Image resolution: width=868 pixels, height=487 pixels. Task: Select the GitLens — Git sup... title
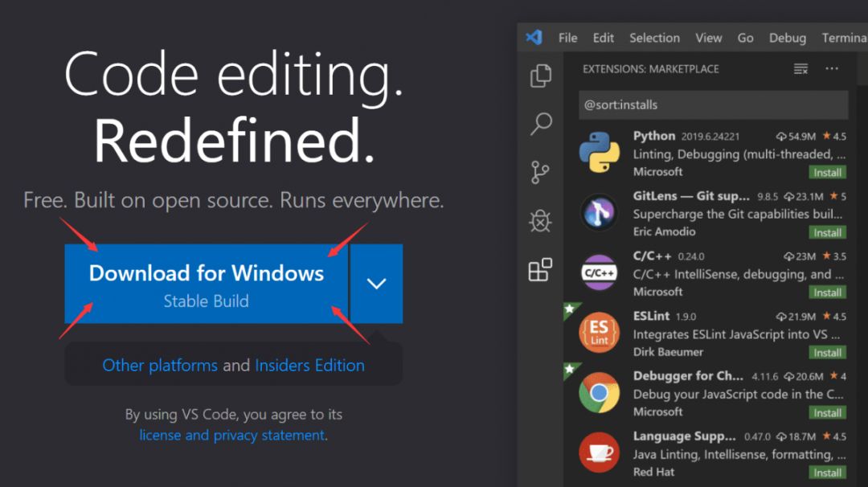[691, 196]
